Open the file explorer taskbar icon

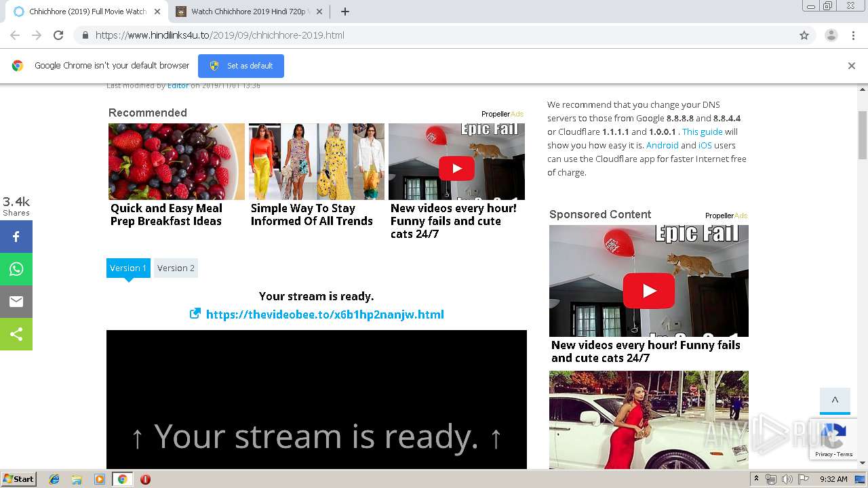[77, 479]
